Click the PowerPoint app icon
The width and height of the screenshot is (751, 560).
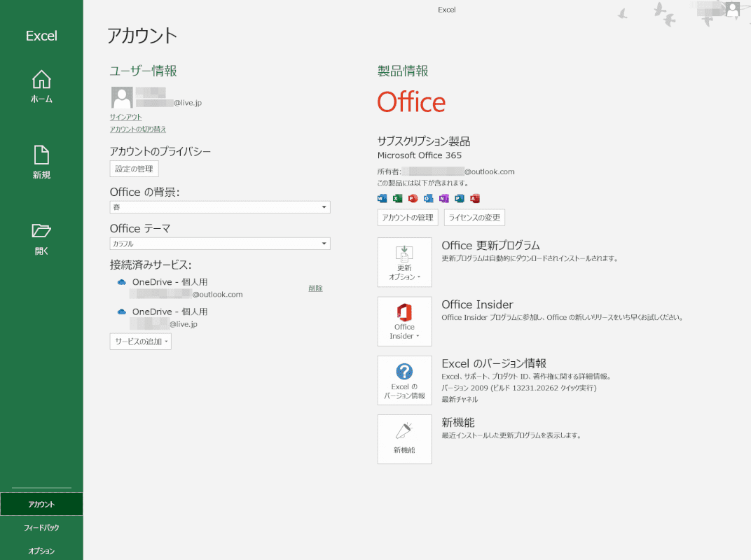(x=413, y=199)
